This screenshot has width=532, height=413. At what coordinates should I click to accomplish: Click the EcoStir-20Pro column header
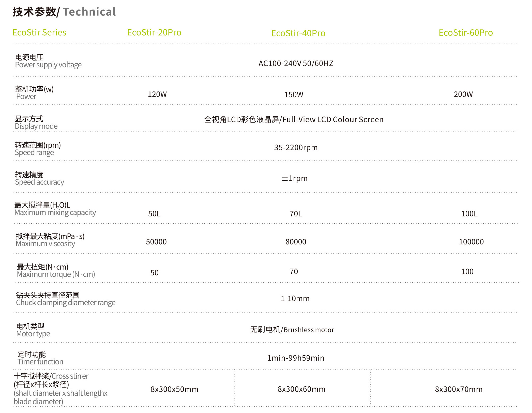[x=154, y=33]
